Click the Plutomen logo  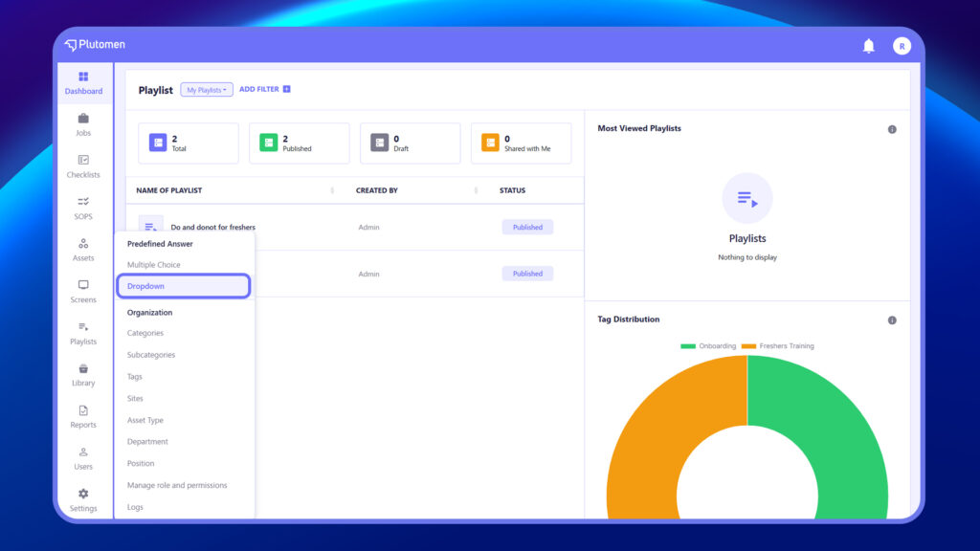(x=95, y=44)
